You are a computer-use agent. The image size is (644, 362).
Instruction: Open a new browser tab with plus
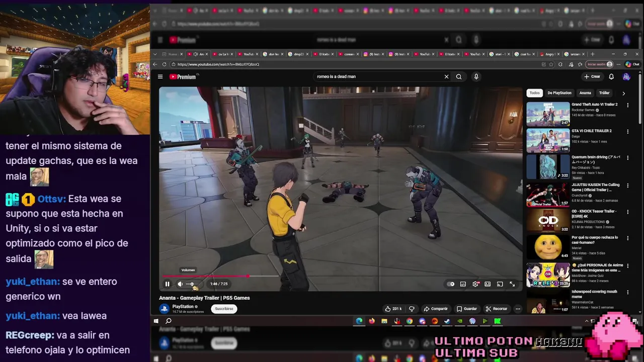point(592,54)
